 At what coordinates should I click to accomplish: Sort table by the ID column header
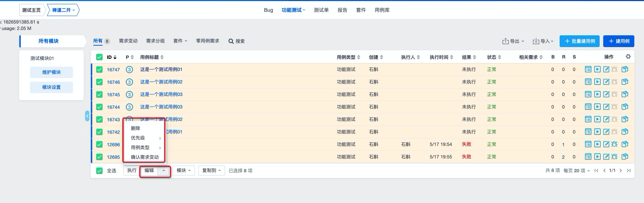click(112, 57)
